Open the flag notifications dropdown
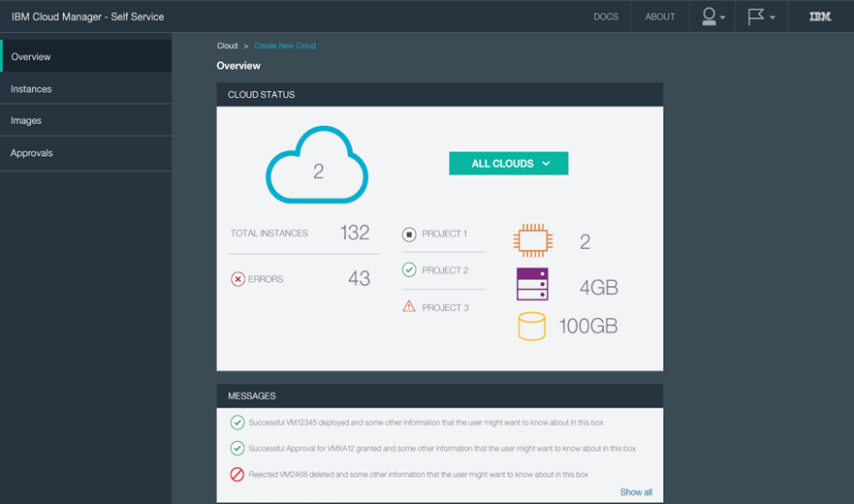Image resolution: width=854 pixels, height=504 pixels. 761,16
